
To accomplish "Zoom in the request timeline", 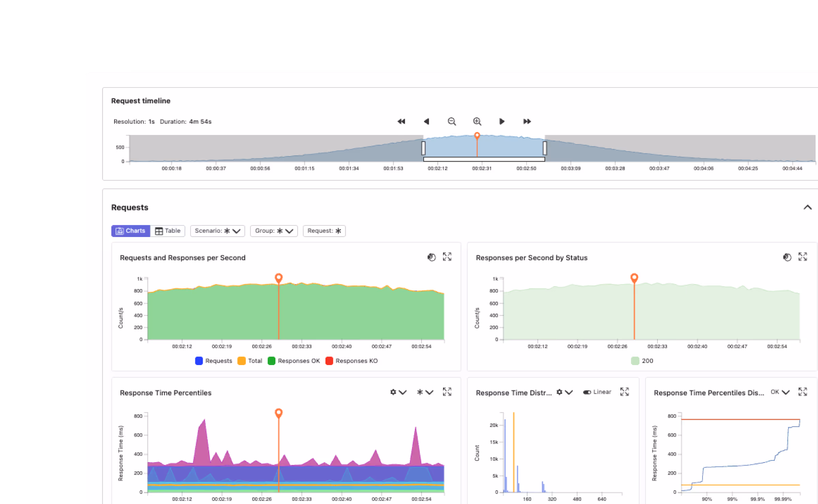I will (x=477, y=122).
